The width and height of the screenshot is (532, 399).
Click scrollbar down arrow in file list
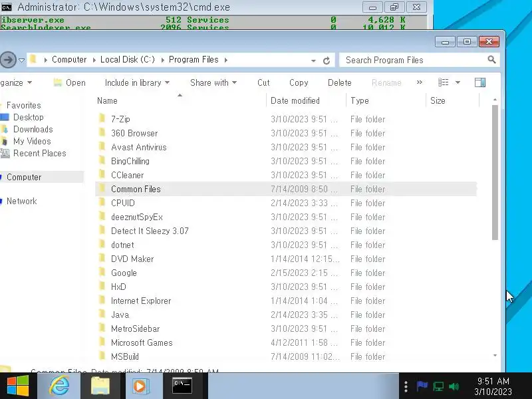pyautogui.click(x=495, y=355)
